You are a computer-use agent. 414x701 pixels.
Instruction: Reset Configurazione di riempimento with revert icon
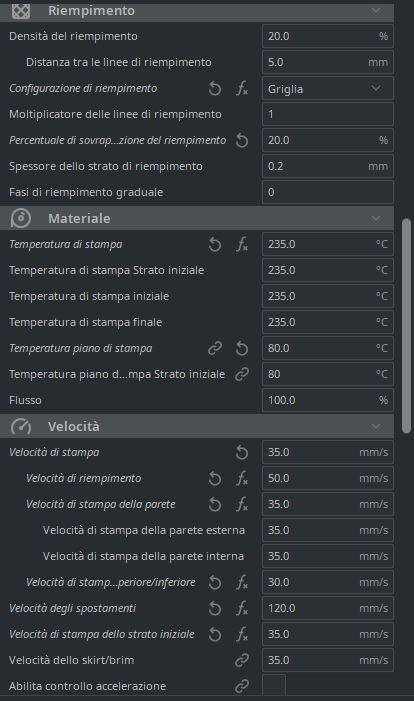(215, 89)
